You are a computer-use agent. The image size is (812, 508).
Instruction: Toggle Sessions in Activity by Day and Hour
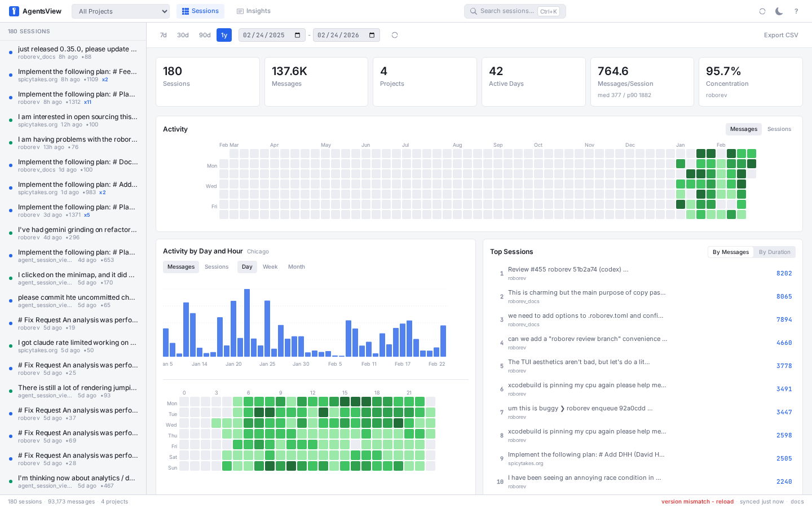217,266
